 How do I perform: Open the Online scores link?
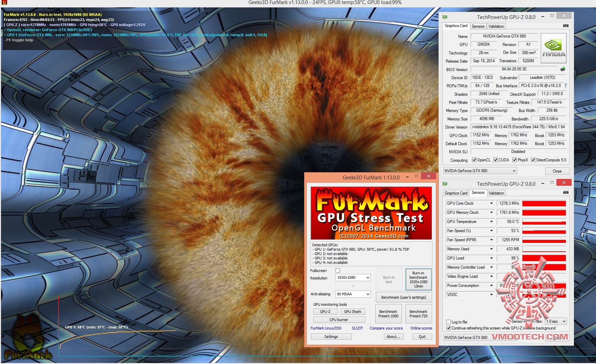tap(421, 328)
